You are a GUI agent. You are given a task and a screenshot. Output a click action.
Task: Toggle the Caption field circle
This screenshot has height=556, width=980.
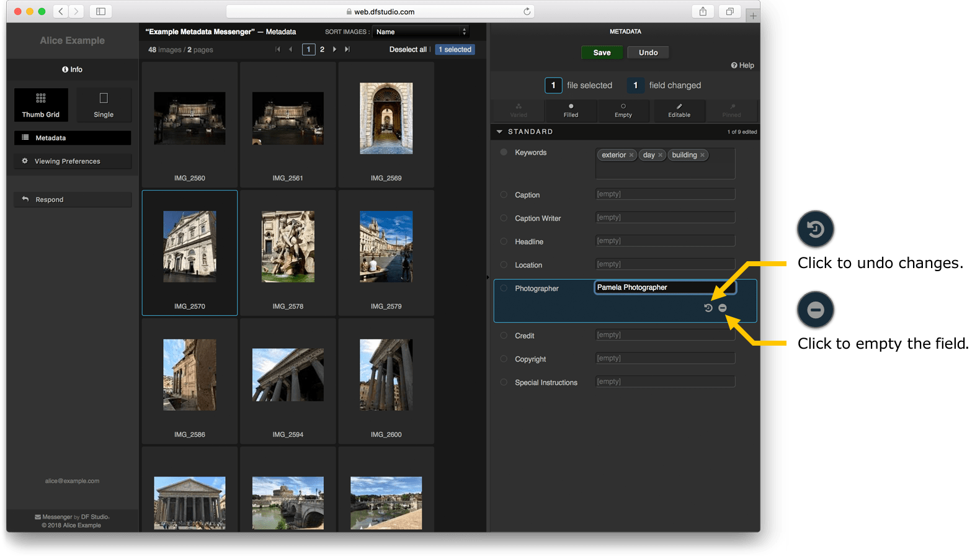pyautogui.click(x=504, y=194)
